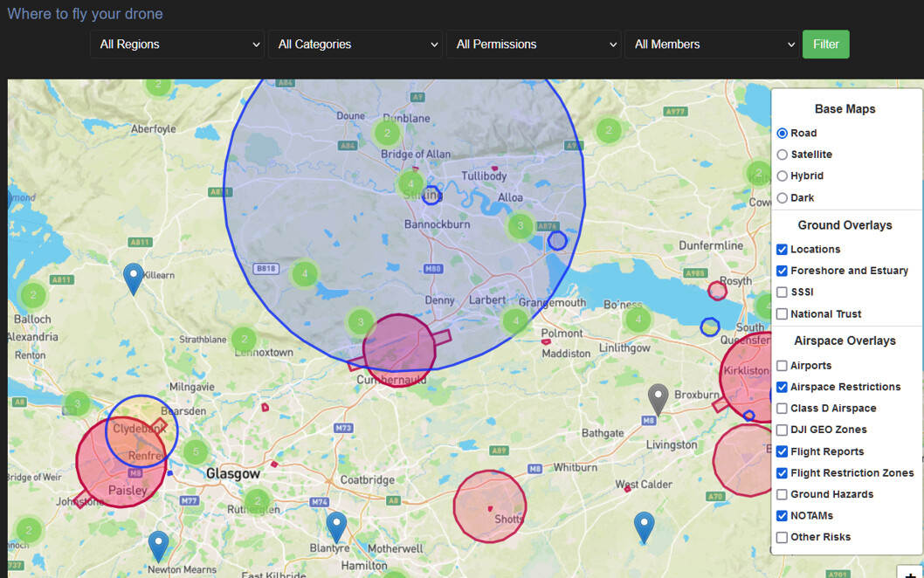Click the blue pin marker near Killearn
This screenshot has height=578, width=924.
click(133, 279)
